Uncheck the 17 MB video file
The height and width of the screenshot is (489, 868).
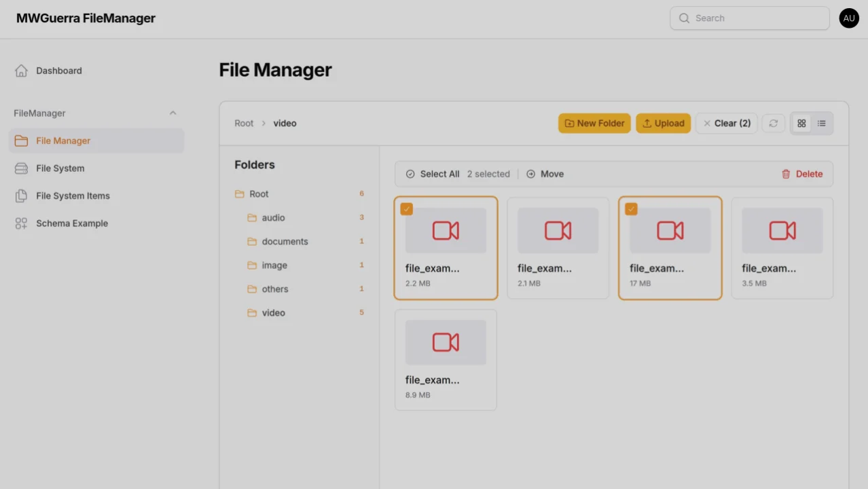[x=631, y=209]
